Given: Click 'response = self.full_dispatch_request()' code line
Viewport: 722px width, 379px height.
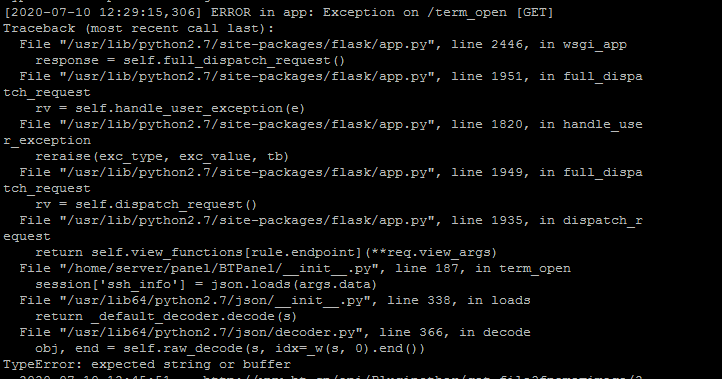Looking at the screenshot, I should point(190,61).
